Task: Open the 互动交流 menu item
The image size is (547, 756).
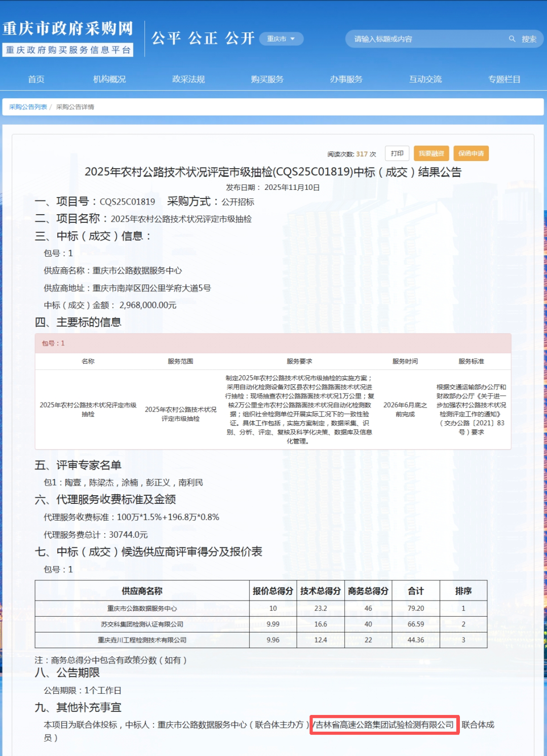Action: (425, 79)
